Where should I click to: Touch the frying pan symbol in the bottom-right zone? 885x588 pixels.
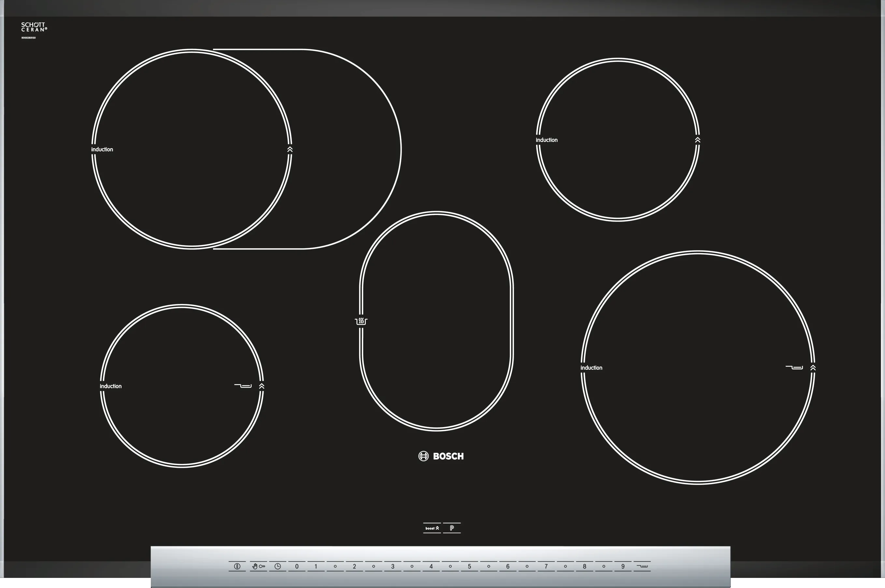794,367
